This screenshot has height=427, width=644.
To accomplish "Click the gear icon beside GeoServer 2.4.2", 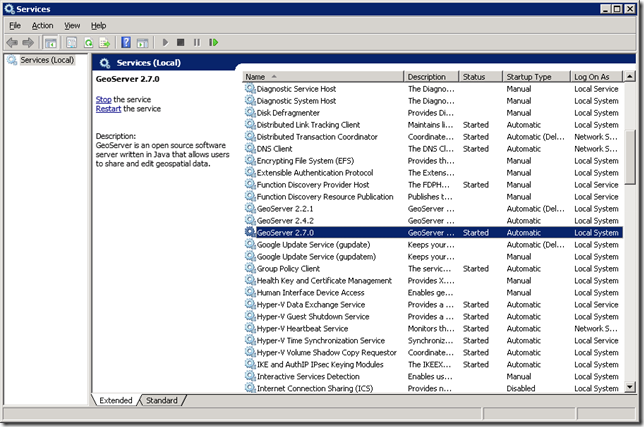I will (250, 220).
